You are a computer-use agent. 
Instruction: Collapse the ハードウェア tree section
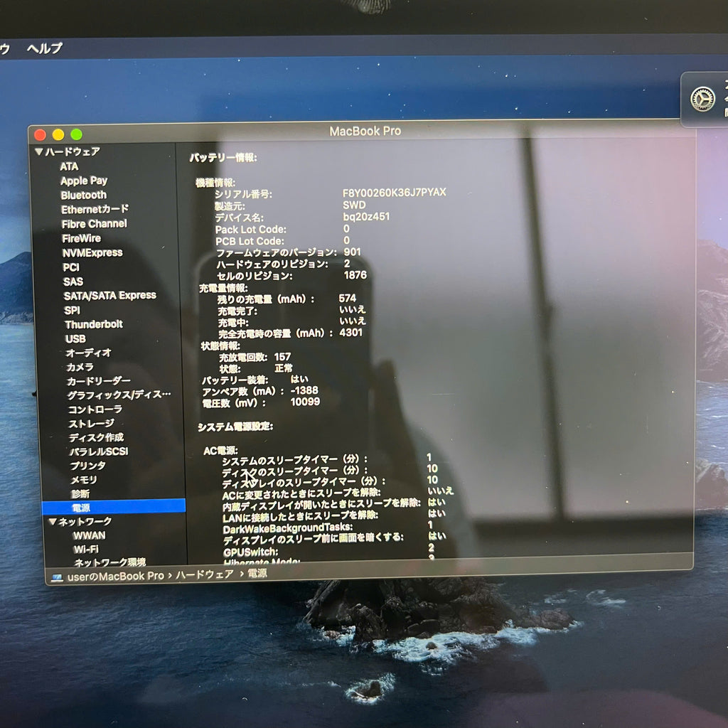click(39, 151)
